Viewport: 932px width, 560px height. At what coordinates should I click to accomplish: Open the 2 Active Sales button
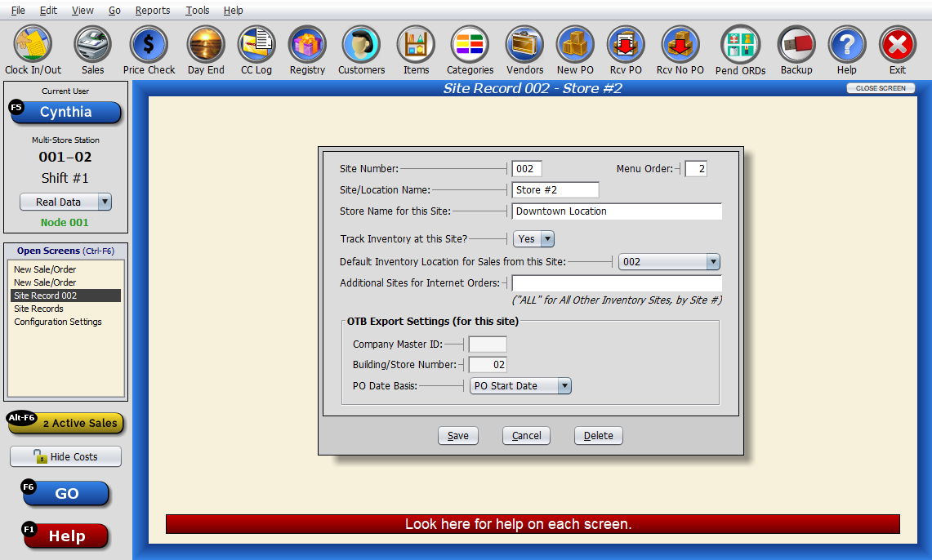pos(65,423)
